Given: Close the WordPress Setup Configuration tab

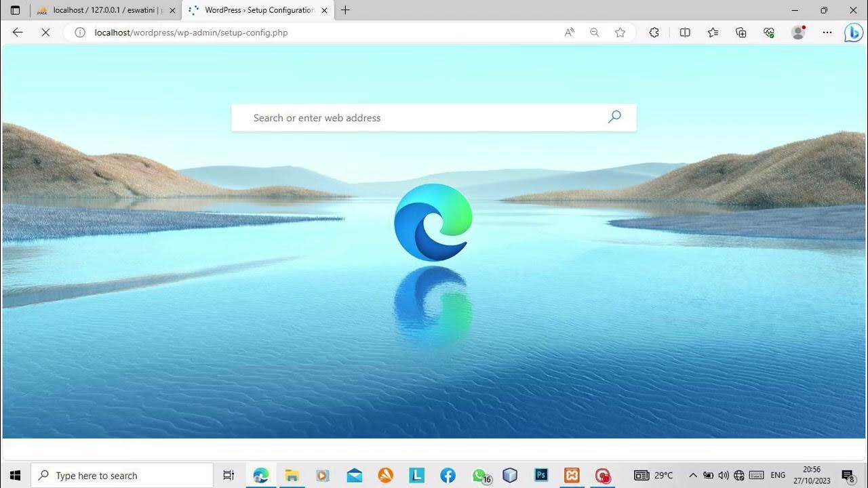Looking at the screenshot, I should point(323,10).
